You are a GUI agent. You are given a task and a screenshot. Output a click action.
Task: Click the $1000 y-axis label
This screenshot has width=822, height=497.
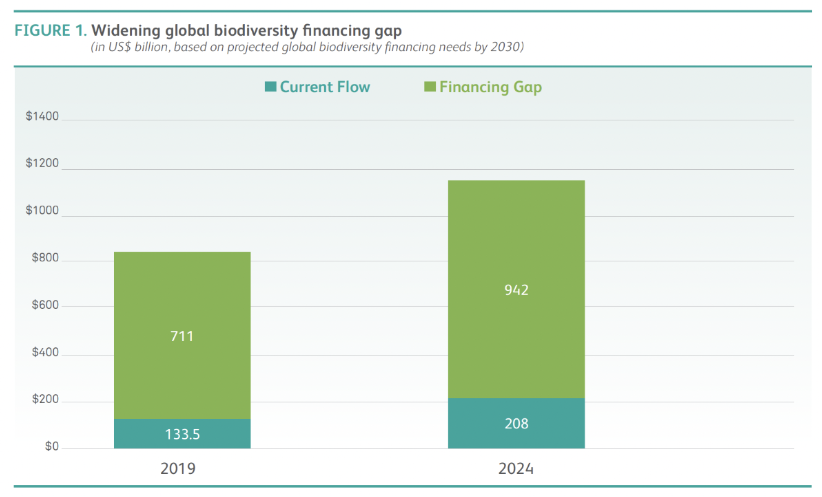42,210
